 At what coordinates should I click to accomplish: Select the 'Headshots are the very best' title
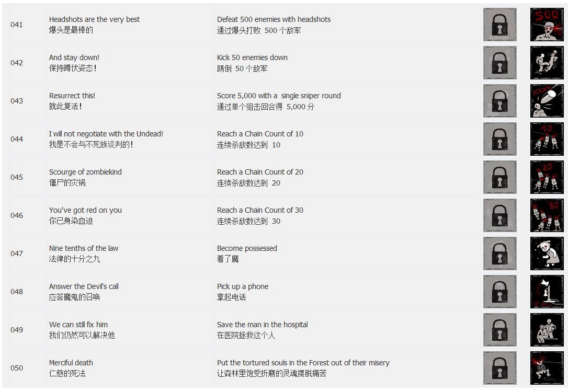(94, 19)
